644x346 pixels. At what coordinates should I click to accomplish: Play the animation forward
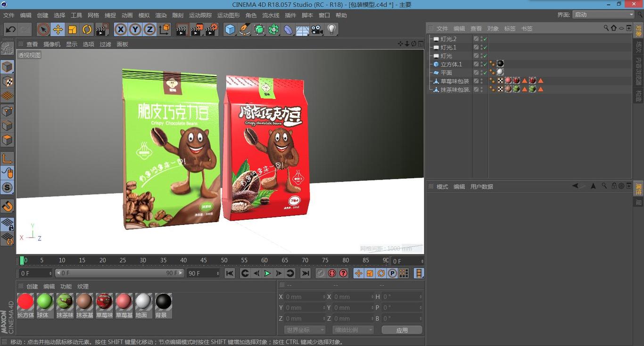[267, 273]
